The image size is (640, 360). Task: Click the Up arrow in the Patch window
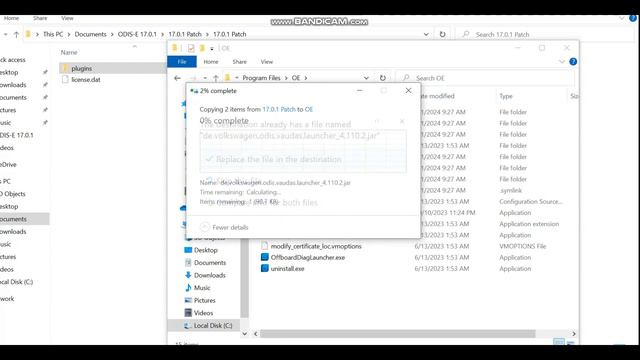point(16,34)
